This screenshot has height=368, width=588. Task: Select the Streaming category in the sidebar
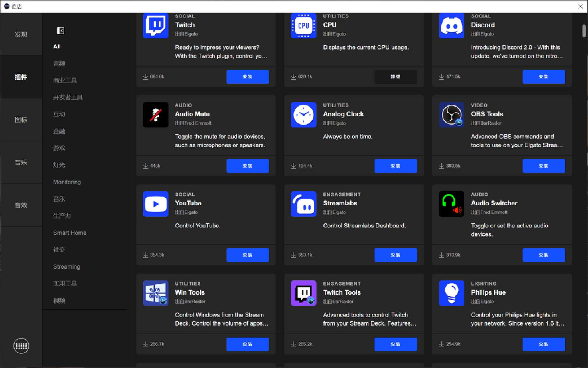pos(66,266)
